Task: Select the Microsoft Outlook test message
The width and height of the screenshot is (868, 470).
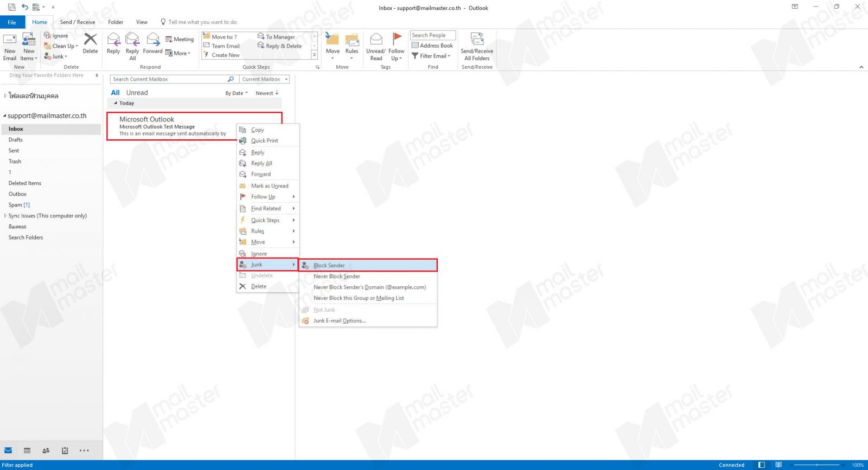Action: 194,126
